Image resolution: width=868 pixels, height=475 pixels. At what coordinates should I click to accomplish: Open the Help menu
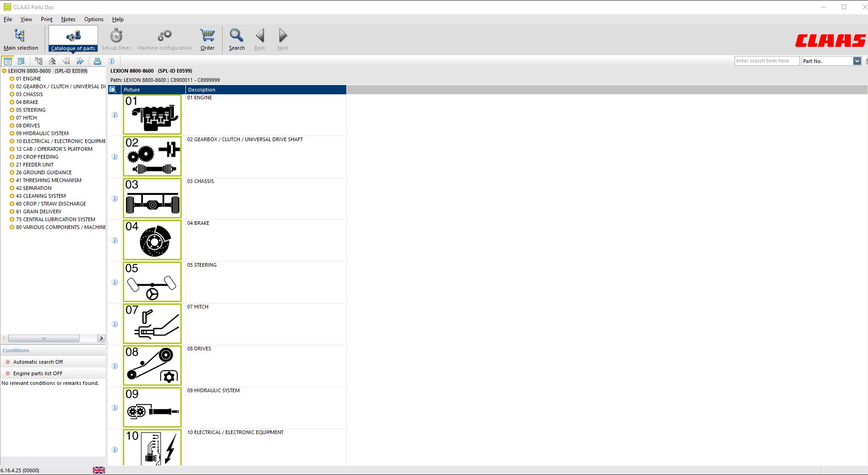(118, 19)
